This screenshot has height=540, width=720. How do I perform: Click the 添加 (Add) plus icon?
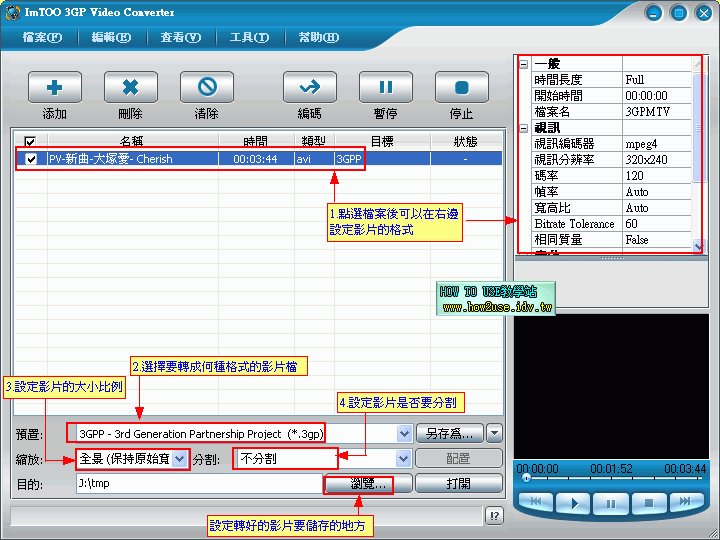55,87
